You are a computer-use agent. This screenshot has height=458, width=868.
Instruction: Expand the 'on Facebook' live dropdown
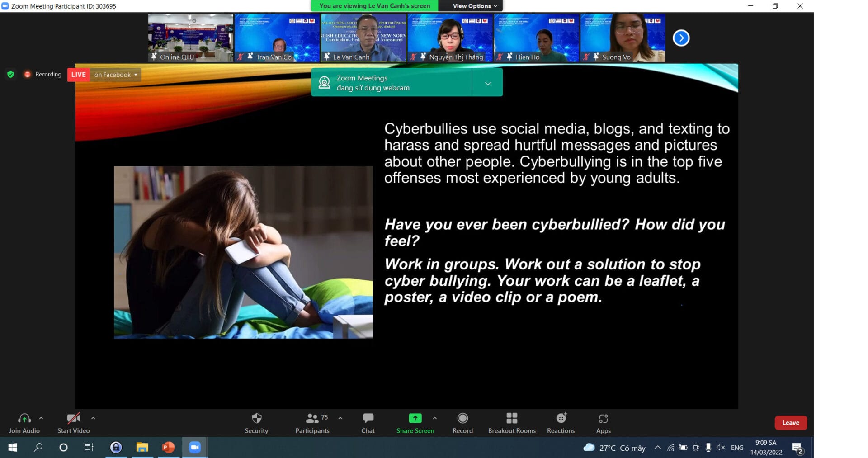click(x=116, y=75)
